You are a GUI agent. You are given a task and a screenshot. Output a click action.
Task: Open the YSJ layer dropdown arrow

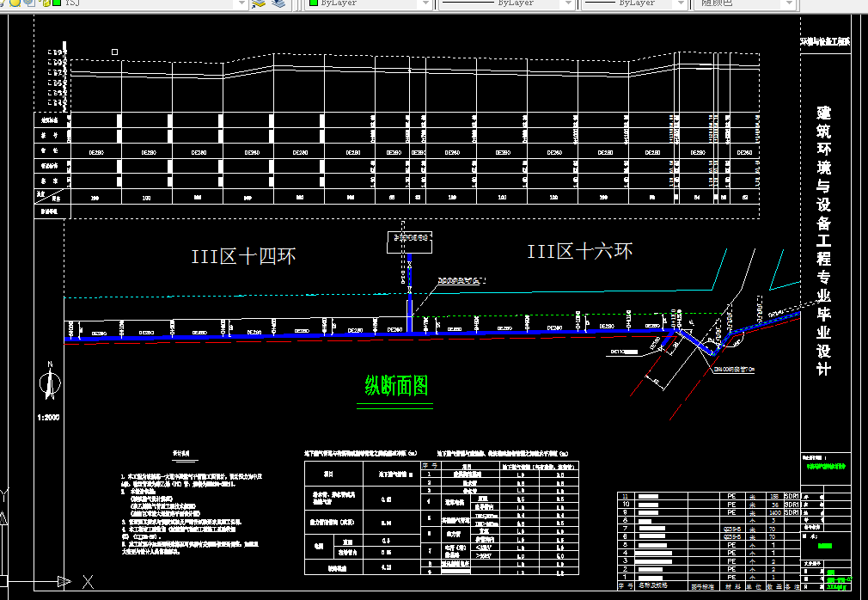click(x=241, y=3)
